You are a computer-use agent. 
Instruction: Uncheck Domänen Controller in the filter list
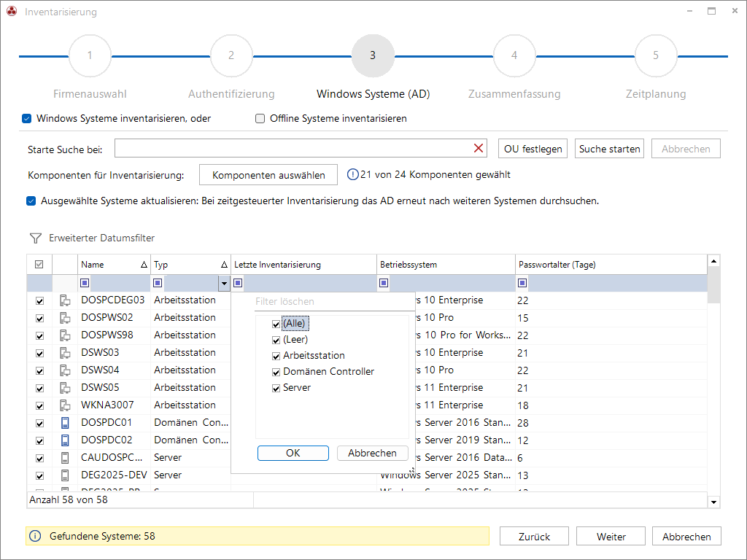point(276,372)
